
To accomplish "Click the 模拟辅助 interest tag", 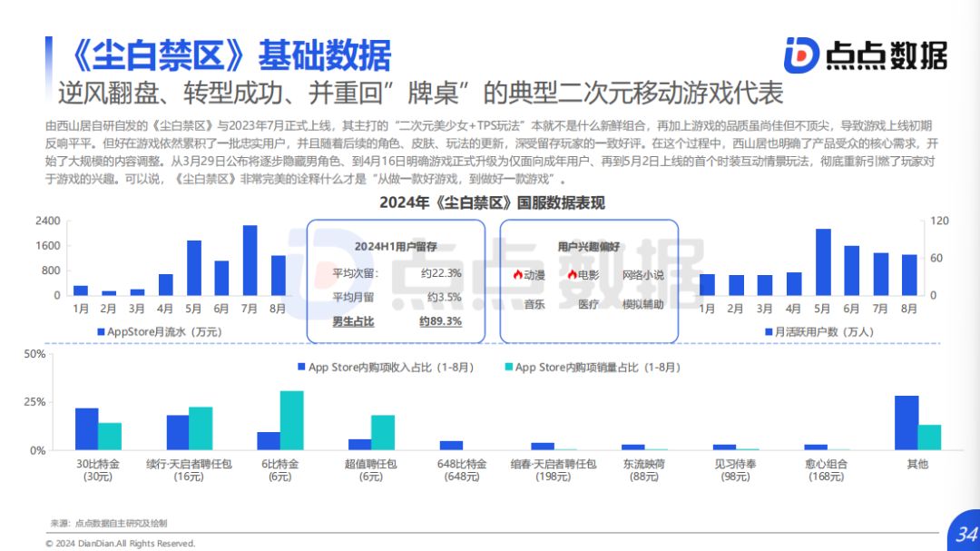I will 642,305.
